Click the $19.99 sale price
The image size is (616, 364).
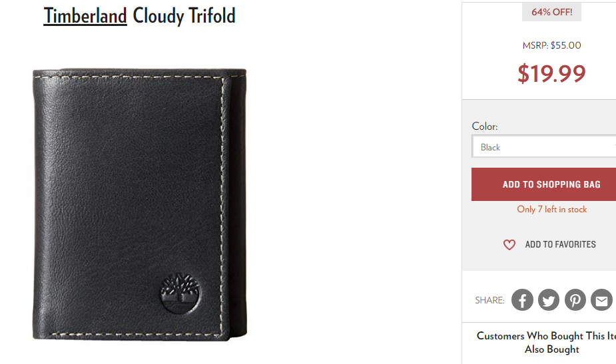(x=551, y=73)
